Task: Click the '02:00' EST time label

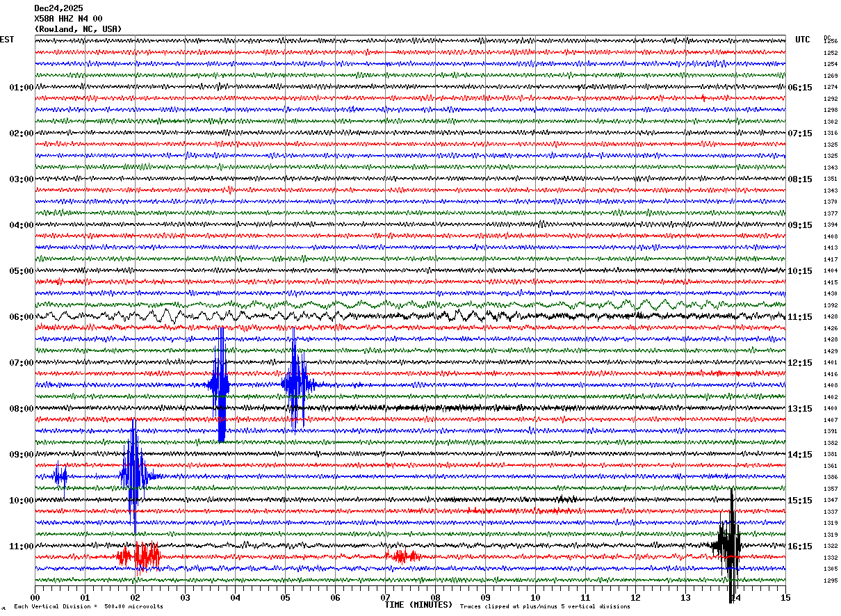Action: click(22, 133)
